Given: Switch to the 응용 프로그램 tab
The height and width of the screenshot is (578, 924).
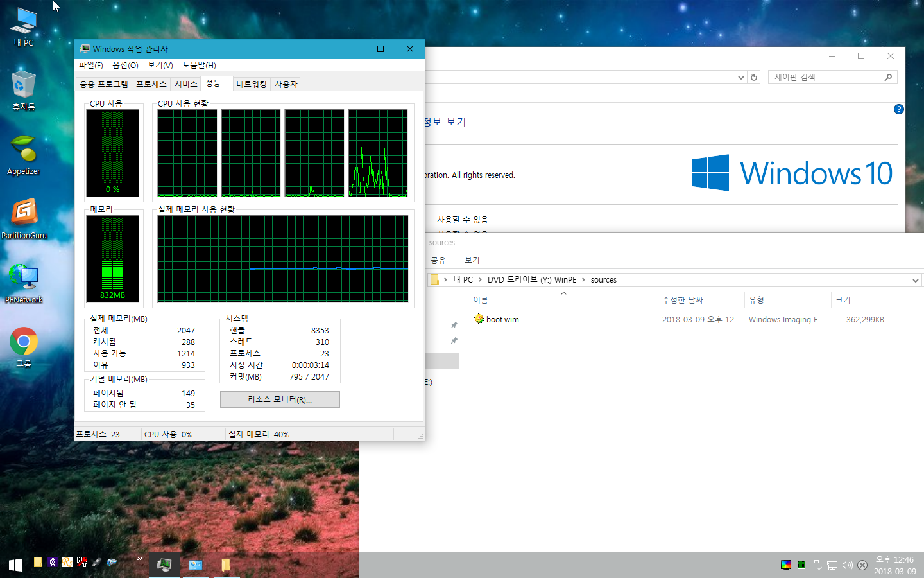Looking at the screenshot, I should tap(104, 84).
